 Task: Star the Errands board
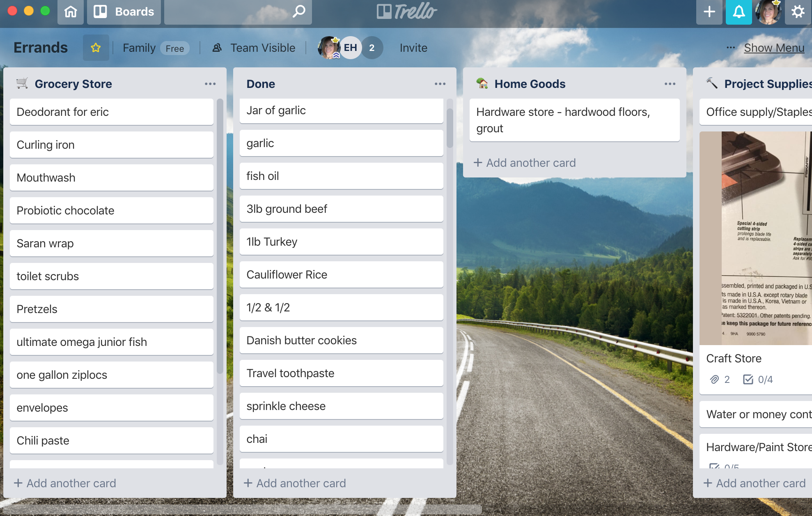pos(96,48)
